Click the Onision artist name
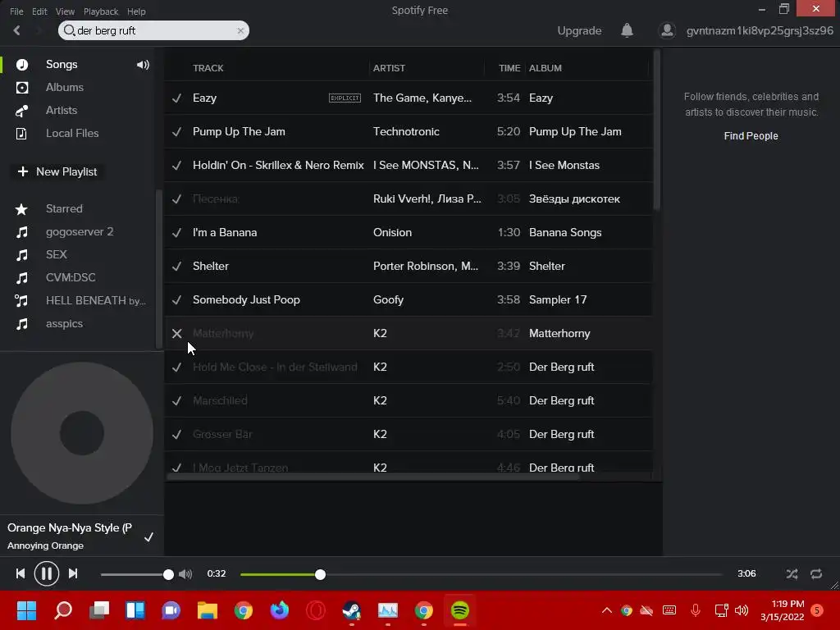 coord(392,232)
